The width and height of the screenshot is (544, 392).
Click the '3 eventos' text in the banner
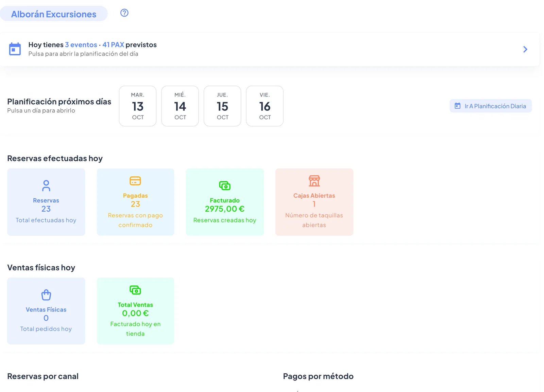(81, 45)
